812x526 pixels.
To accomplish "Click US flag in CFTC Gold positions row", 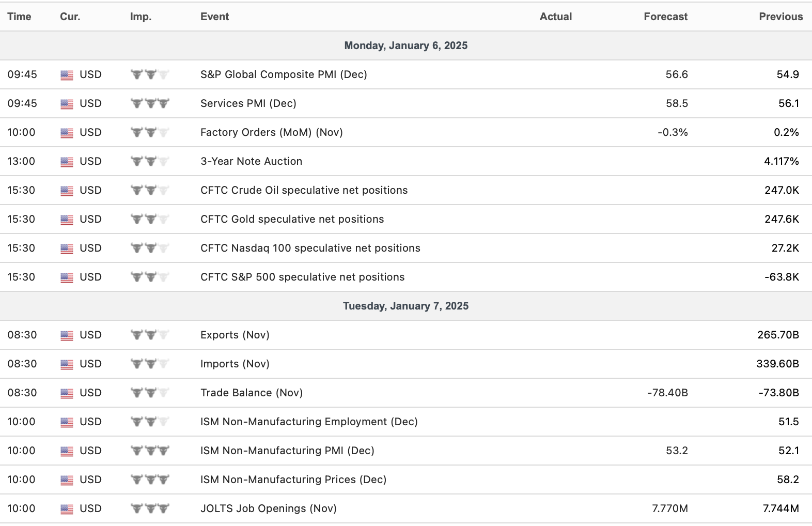I will (x=67, y=220).
